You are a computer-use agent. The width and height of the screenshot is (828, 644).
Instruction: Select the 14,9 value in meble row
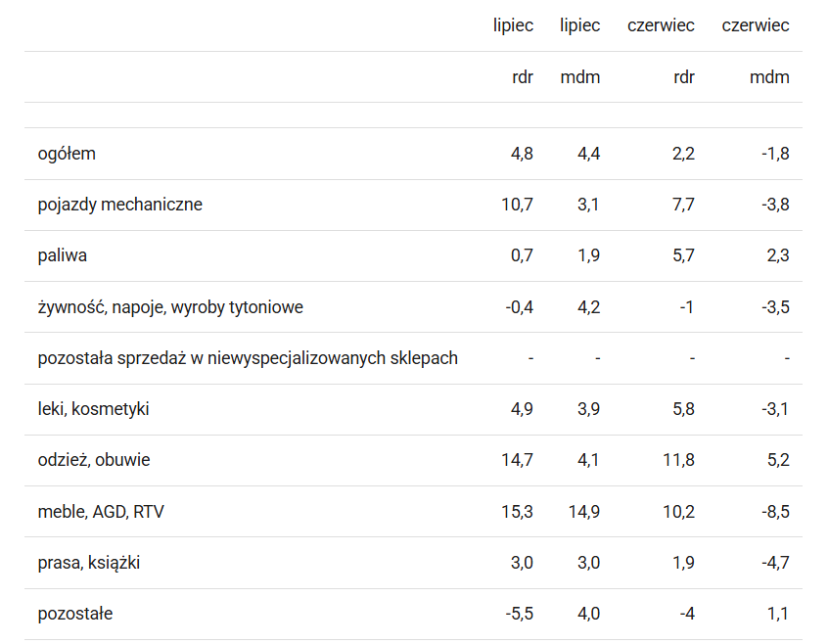[584, 512]
